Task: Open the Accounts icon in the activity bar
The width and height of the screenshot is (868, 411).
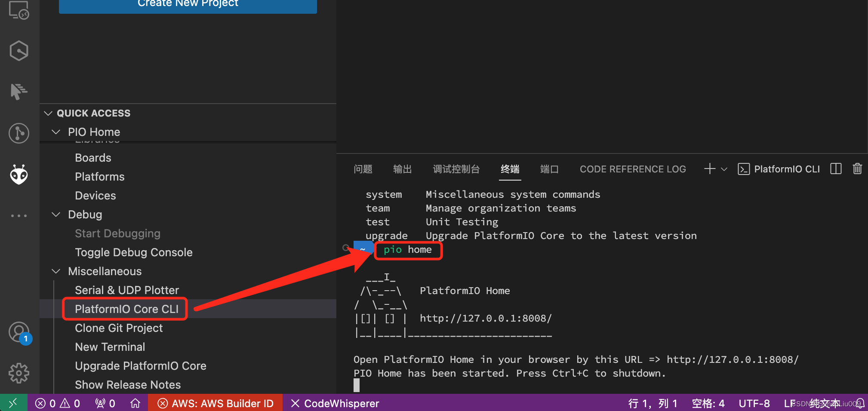Action: [19, 332]
